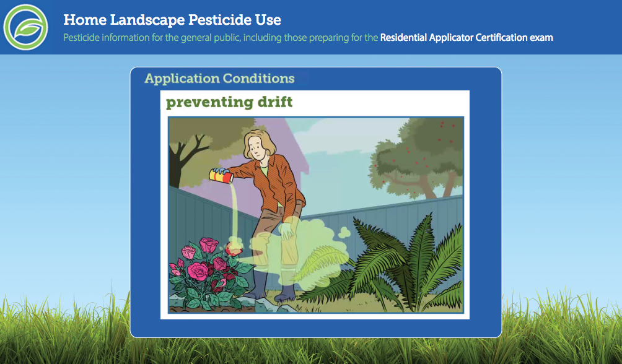Click the Home Landscape Pesticide Use title
This screenshot has height=364, width=622.
(x=172, y=20)
